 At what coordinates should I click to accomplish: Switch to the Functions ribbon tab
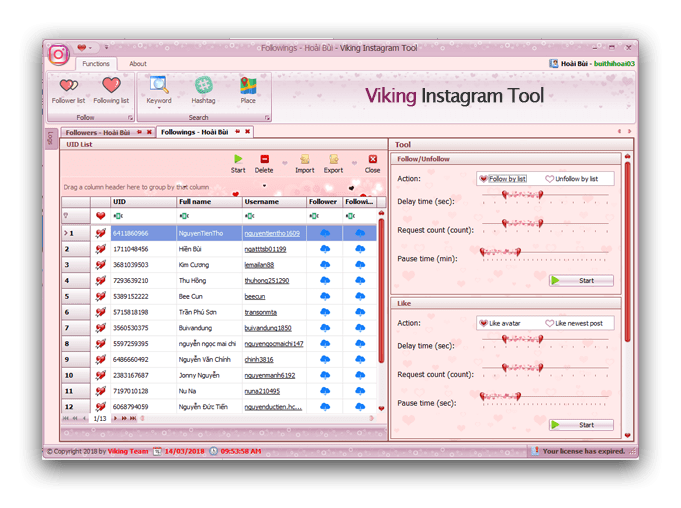point(96,64)
